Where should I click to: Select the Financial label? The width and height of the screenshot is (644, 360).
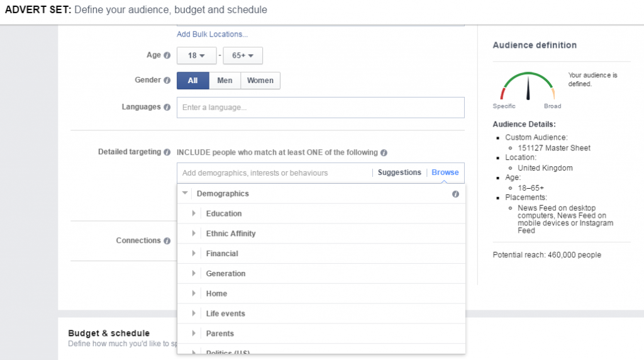coord(222,254)
